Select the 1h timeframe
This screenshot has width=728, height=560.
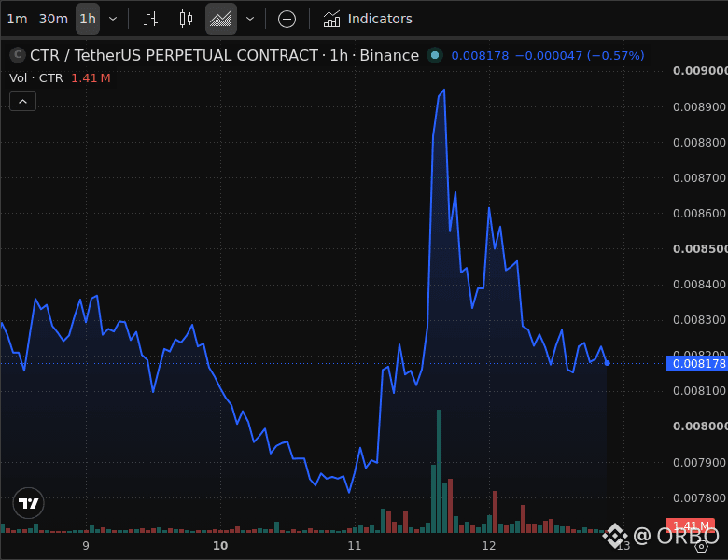pyautogui.click(x=88, y=19)
